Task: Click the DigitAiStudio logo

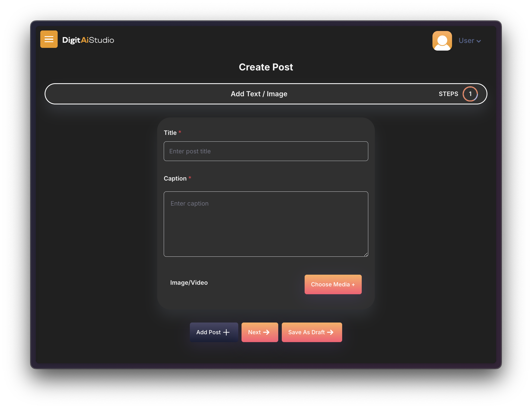Action: point(88,40)
